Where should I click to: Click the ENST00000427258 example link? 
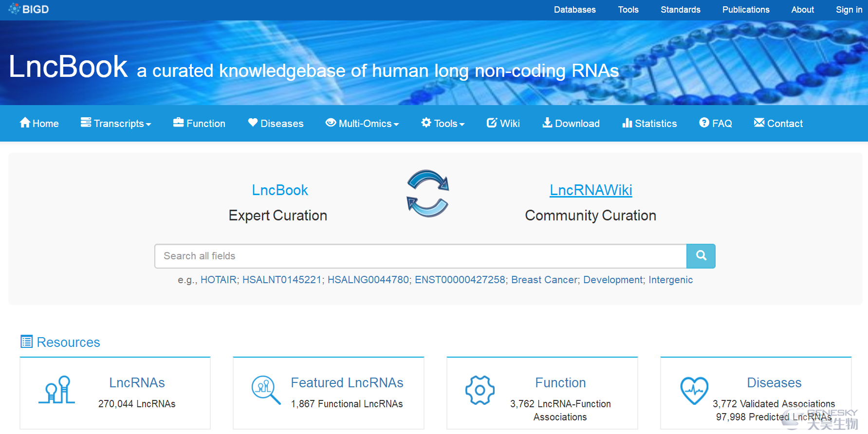[460, 280]
